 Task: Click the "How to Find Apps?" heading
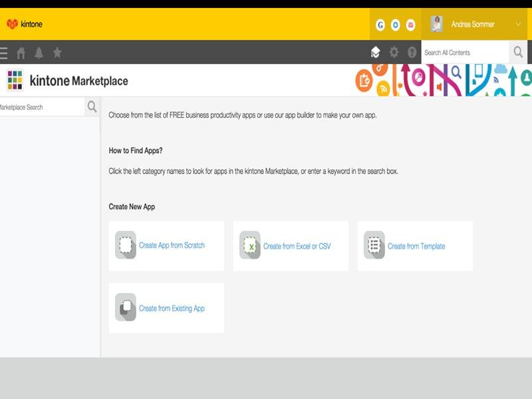(x=136, y=151)
